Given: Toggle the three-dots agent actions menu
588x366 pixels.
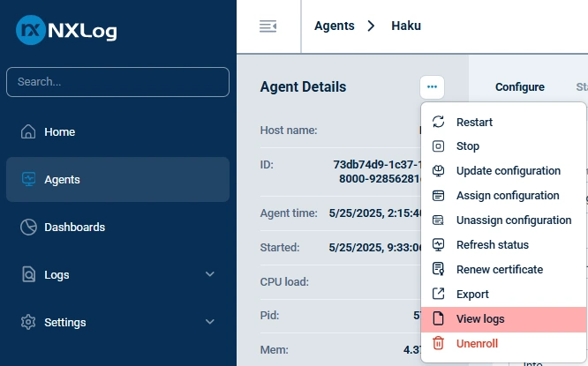Looking at the screenshot, I should [432, 86].
